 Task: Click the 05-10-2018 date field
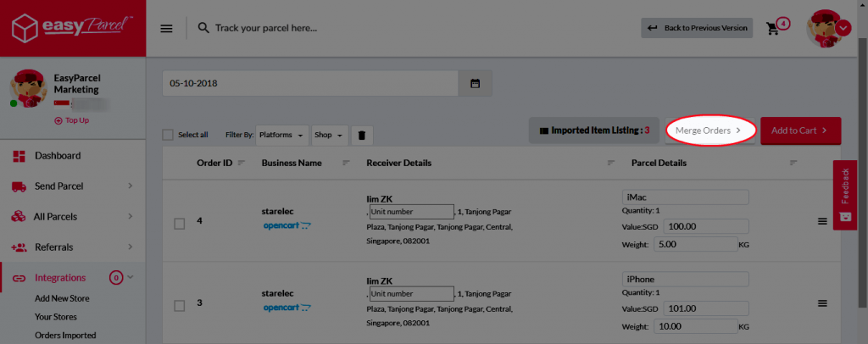[310, 84]
